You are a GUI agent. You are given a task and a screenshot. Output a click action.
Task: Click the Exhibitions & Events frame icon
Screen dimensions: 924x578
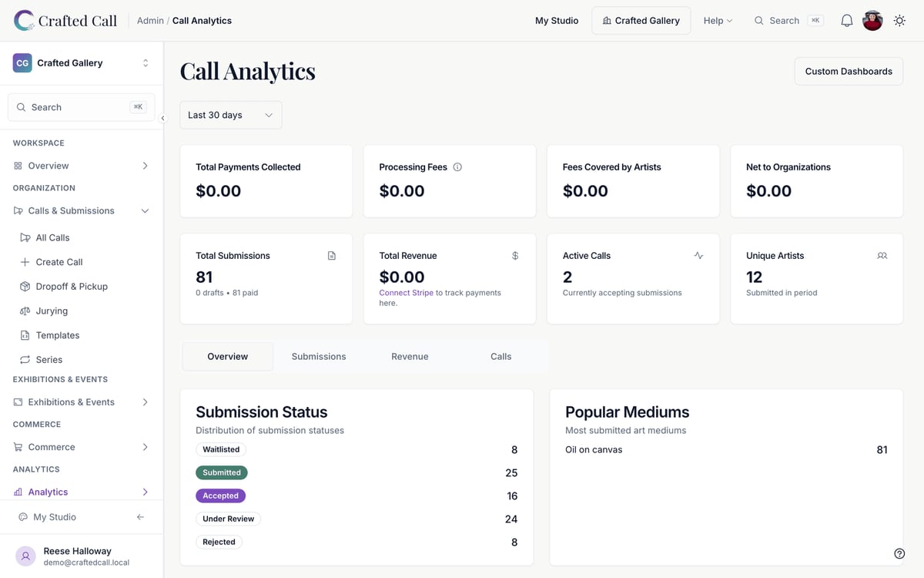(x=18, y=402)
